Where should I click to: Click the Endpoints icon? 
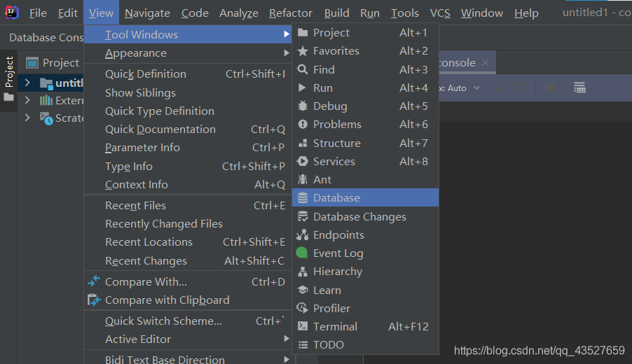click(x=303, y=235)
